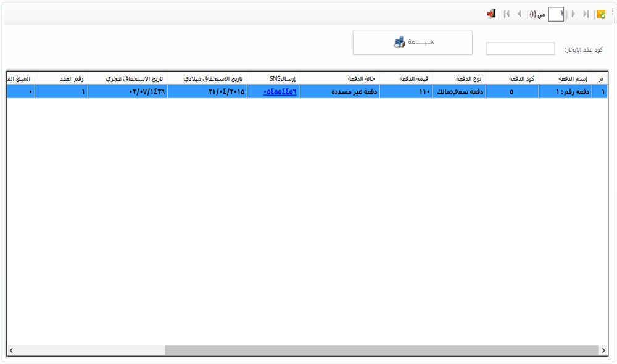Click the رقم العقد column header
Viewport: 617px width, 364px height.
coord(61,78)
